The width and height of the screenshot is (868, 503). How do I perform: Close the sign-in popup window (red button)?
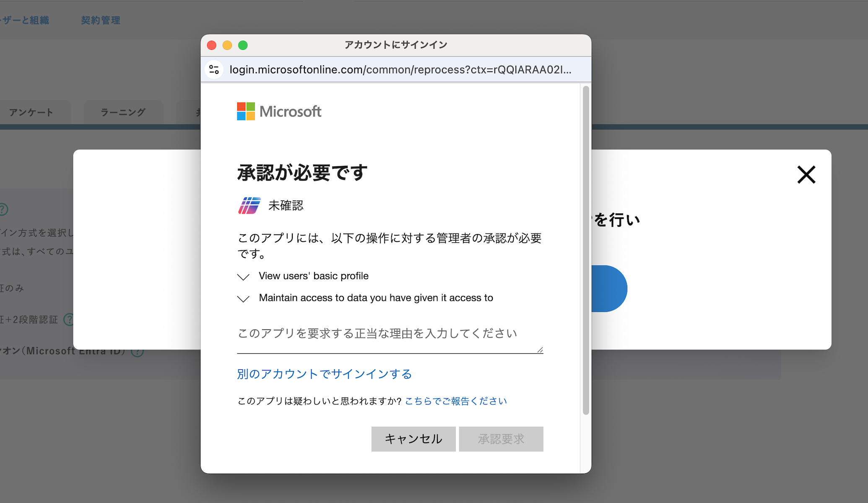pyautogui.click(x=212, y=45)
